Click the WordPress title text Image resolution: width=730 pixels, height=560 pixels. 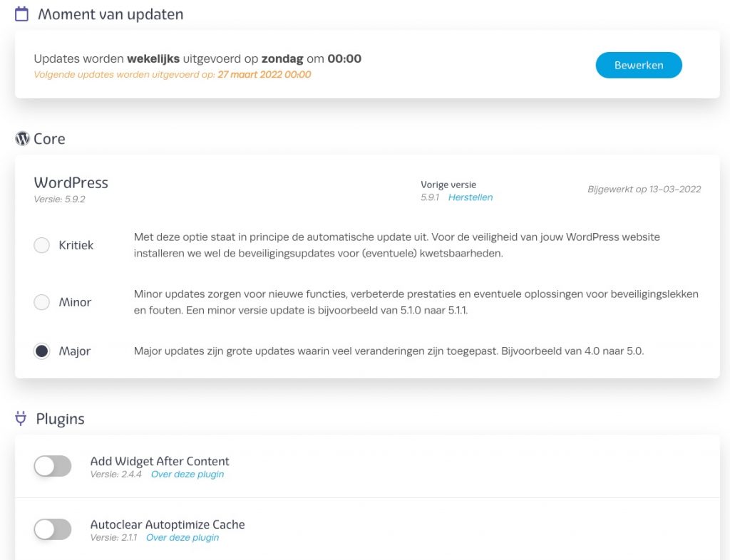(71, 182)
